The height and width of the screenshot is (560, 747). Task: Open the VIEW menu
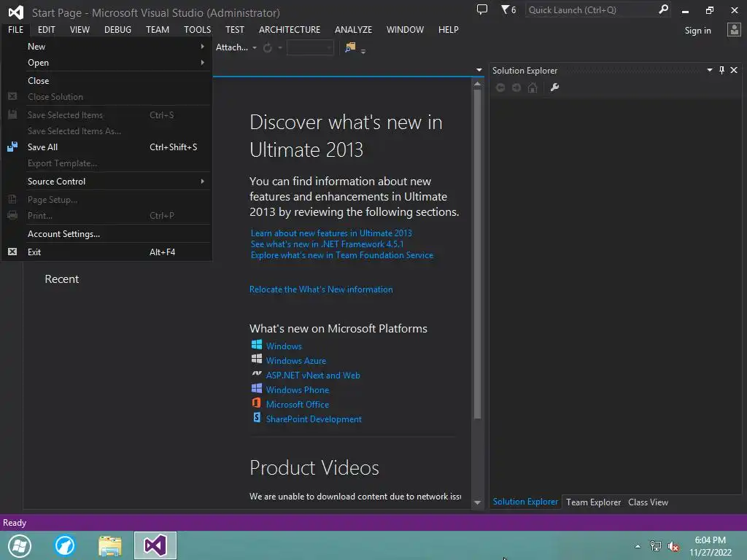pos(80,29)
